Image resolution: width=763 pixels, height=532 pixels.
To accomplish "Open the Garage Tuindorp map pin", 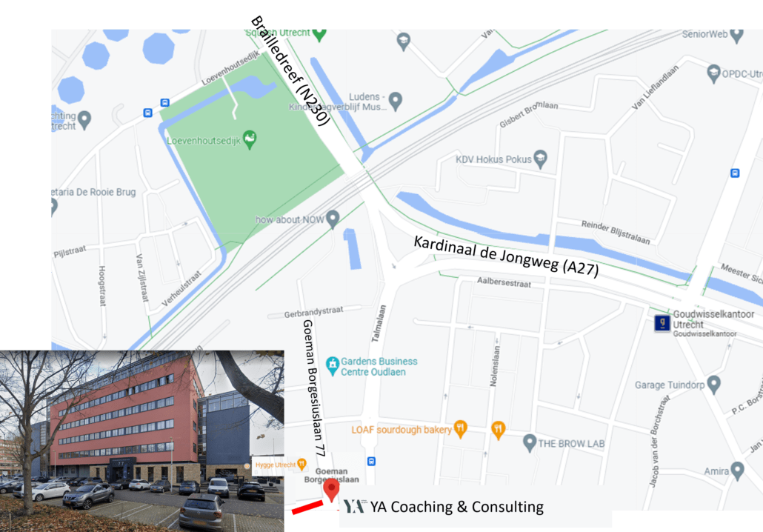I will tap(713, 385).
